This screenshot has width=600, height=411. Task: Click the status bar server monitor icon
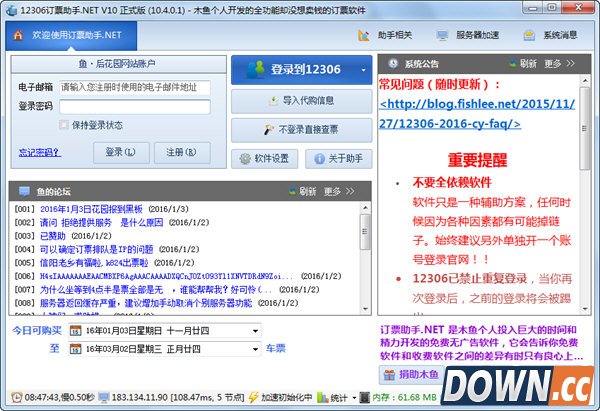[x=104, y=397]
